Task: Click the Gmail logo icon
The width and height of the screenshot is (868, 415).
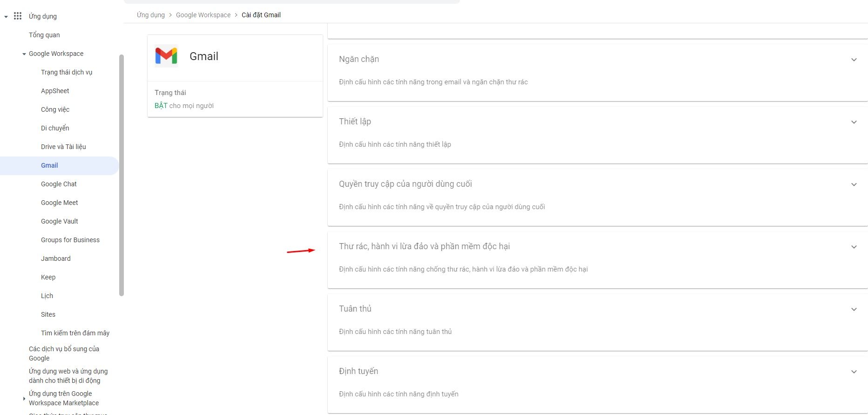Action: 166,56
